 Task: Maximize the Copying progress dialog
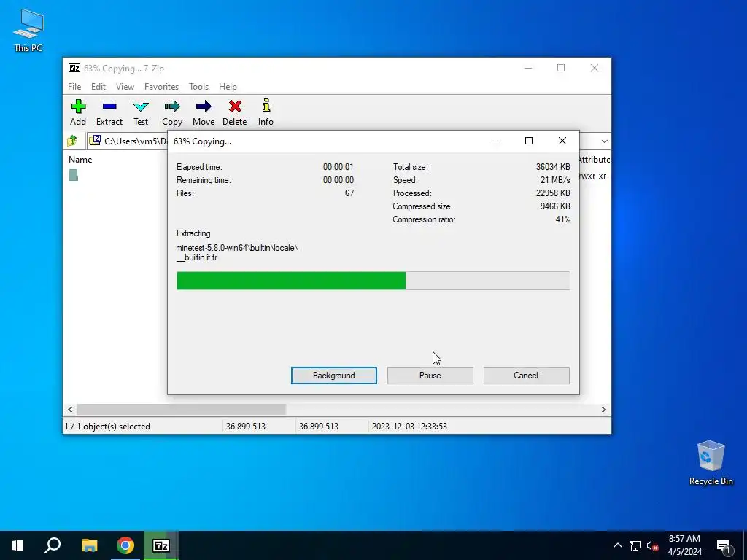tap(529, 141)
